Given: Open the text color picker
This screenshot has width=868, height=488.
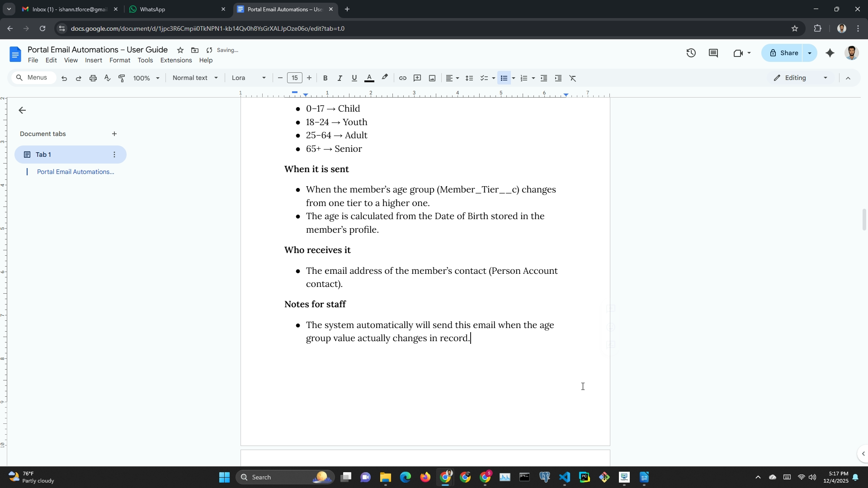Looking at the screenshot, I should (369, 78).
